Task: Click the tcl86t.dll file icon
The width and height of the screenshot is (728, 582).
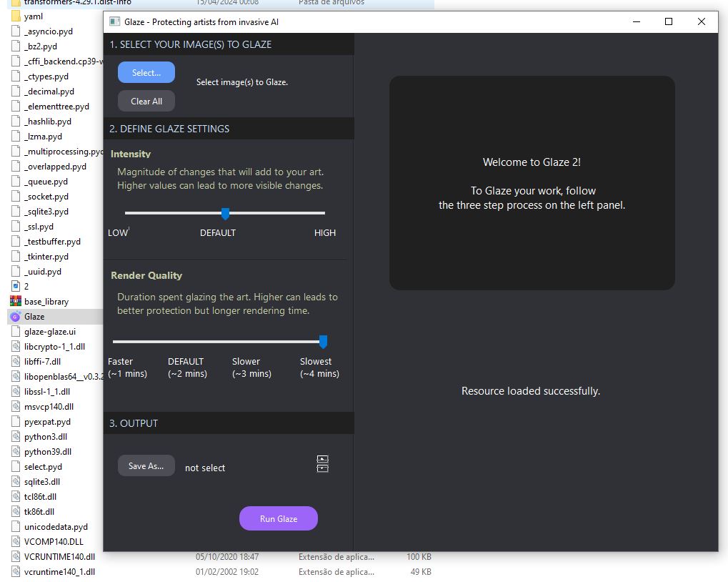Action: pyautogui.click(x=15, y=496)
